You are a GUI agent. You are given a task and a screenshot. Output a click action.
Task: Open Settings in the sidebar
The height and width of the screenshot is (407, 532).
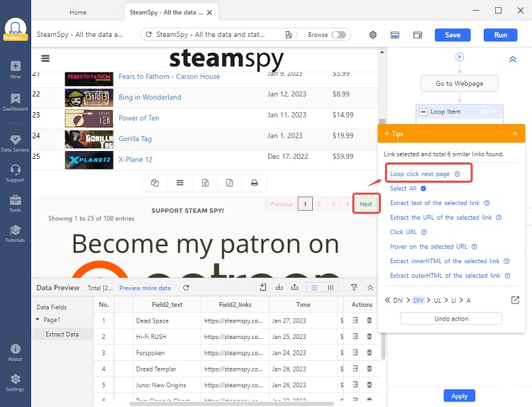(16, 383)
